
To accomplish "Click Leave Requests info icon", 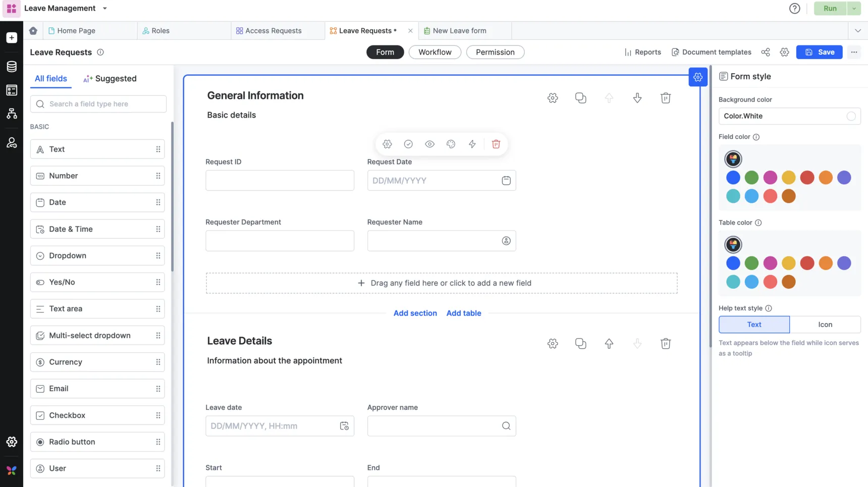I will pyautogui.click(x=100, y=52).
